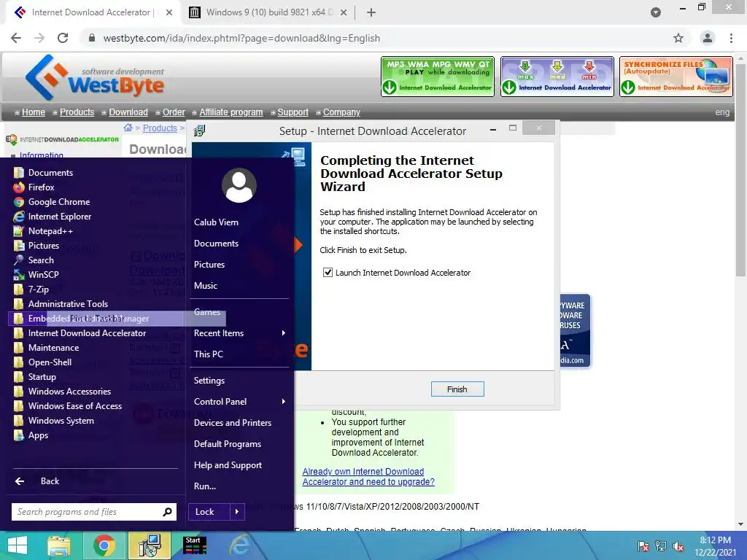Open the Affiliate program link

231,112
